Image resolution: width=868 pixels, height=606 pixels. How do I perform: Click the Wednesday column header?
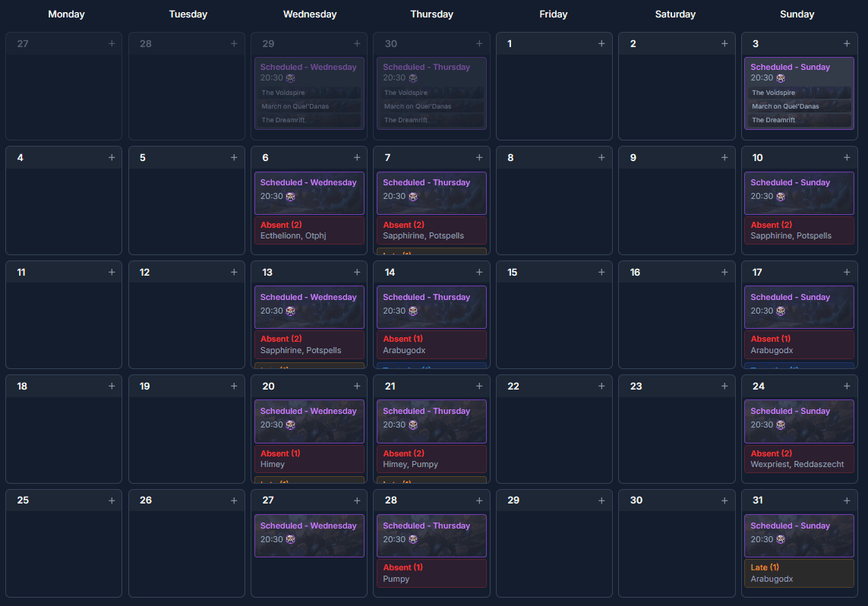click(309, 14)
